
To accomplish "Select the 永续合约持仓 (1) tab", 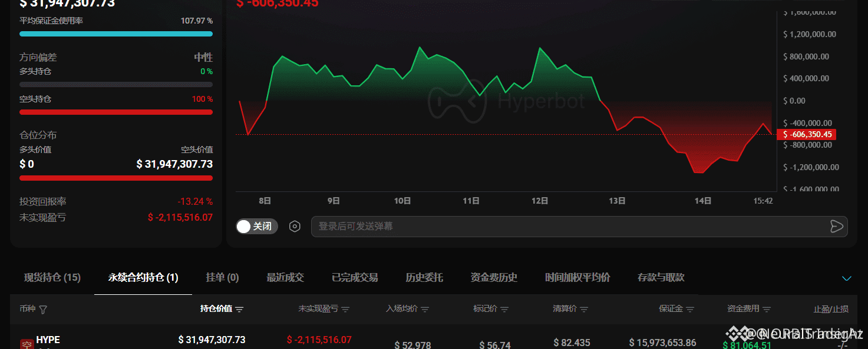I will click(x=143, y=277).
